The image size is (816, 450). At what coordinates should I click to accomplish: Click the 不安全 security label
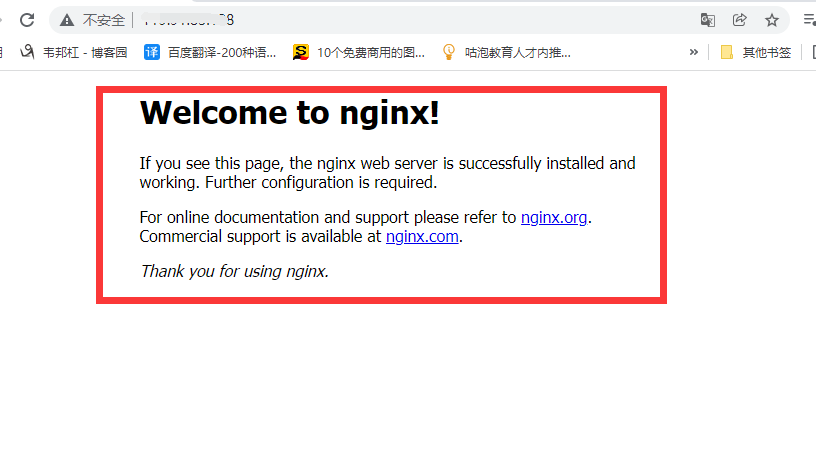104,20
